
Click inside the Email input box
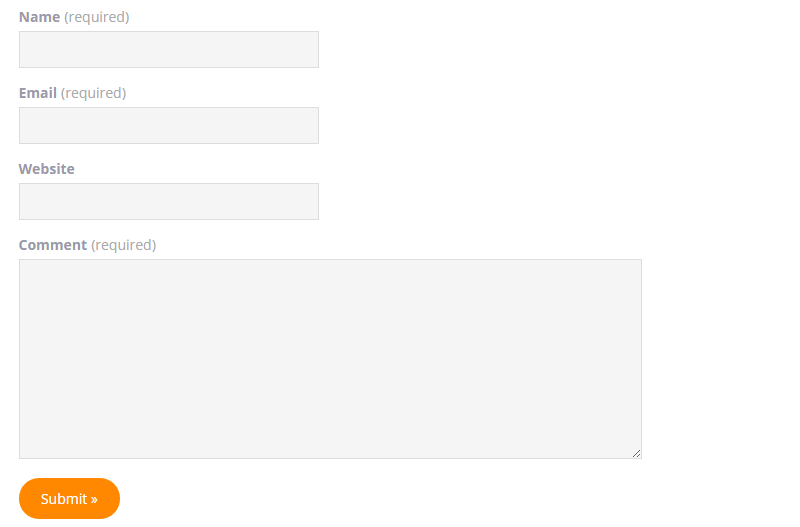169,126
